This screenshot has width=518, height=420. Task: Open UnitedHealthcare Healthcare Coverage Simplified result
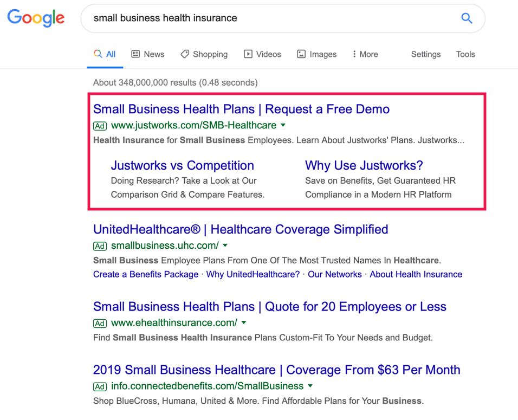(x=241, y=229)
